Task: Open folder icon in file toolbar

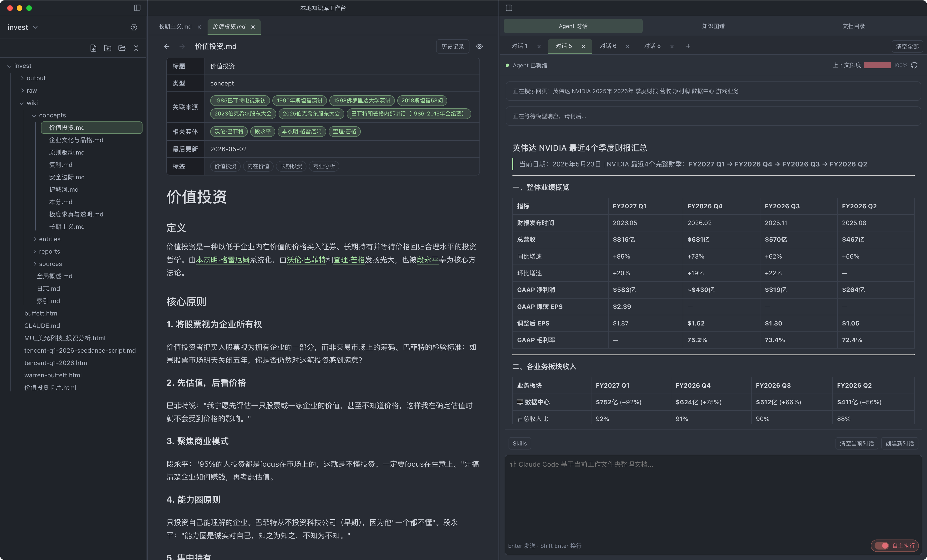Action: [x=122, y=48]
